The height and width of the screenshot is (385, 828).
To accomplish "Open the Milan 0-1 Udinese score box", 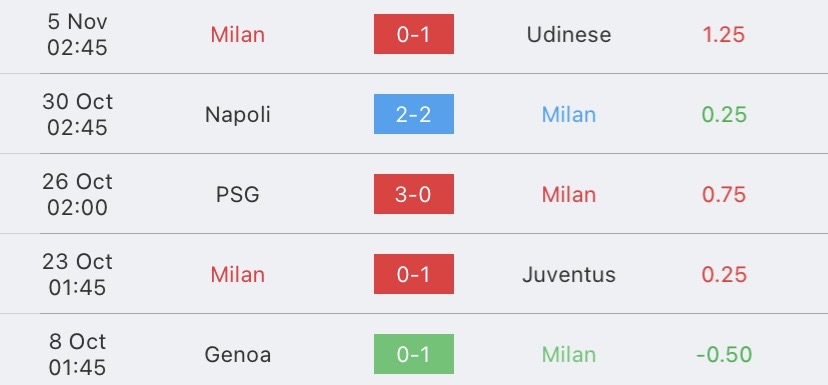I will tap(413, 34).
